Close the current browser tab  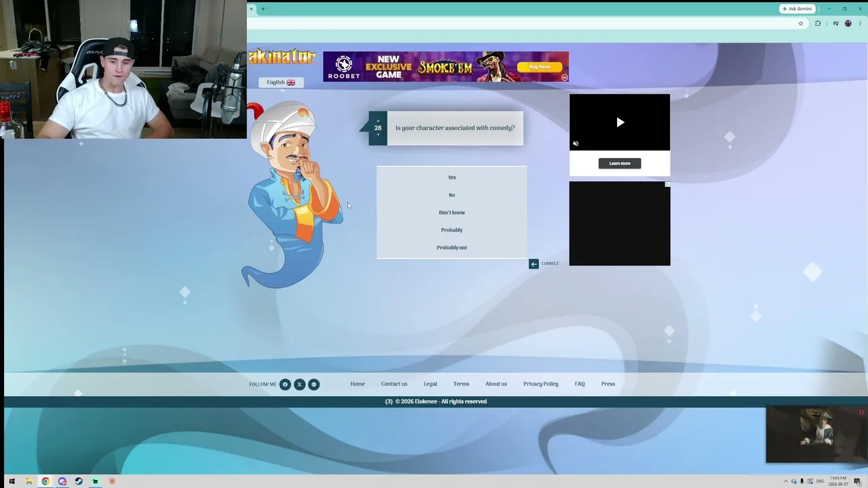251,9
